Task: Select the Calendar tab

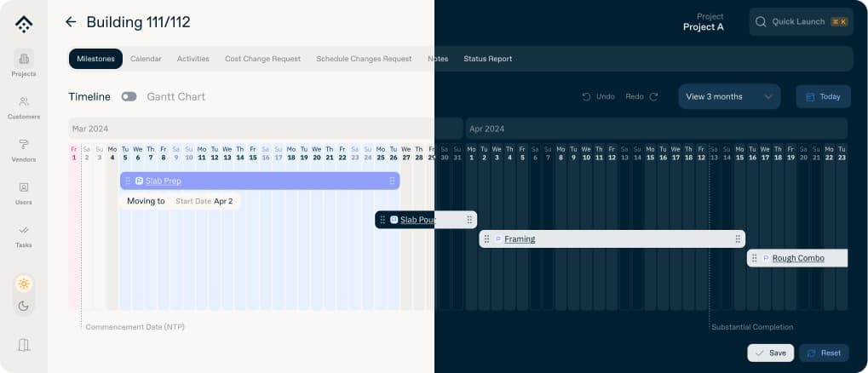Action: click(x=146, y=59)
